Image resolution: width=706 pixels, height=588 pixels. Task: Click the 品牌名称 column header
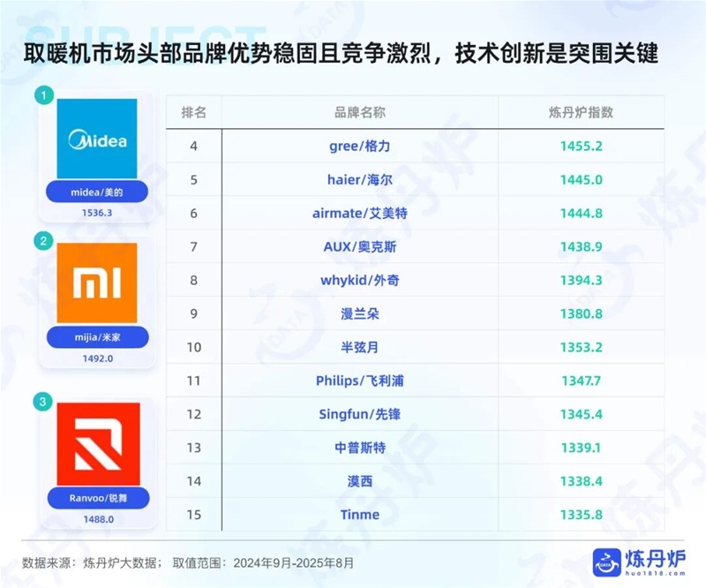(x=359, y=113)
